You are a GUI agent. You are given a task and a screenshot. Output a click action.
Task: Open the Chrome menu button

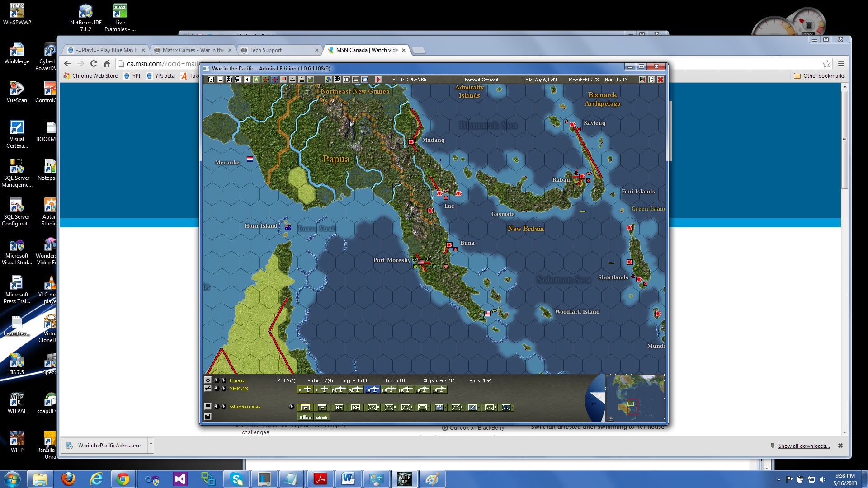(841, 64)
